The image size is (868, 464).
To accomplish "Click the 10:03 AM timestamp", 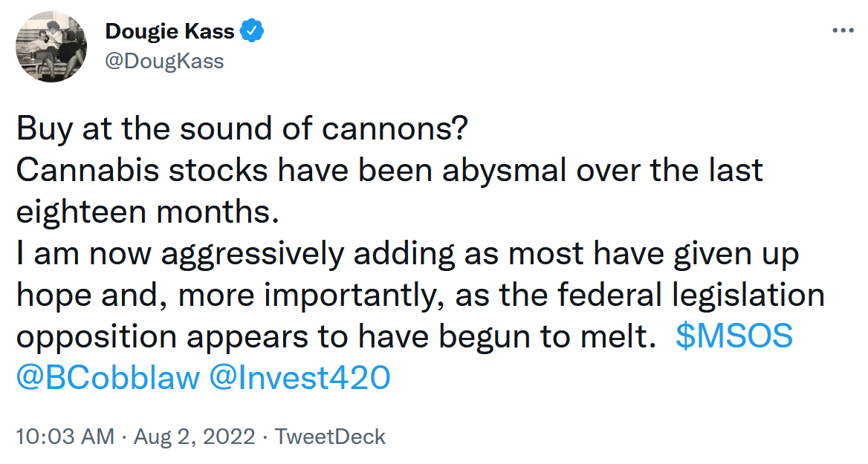I will (x=65, y=437).
